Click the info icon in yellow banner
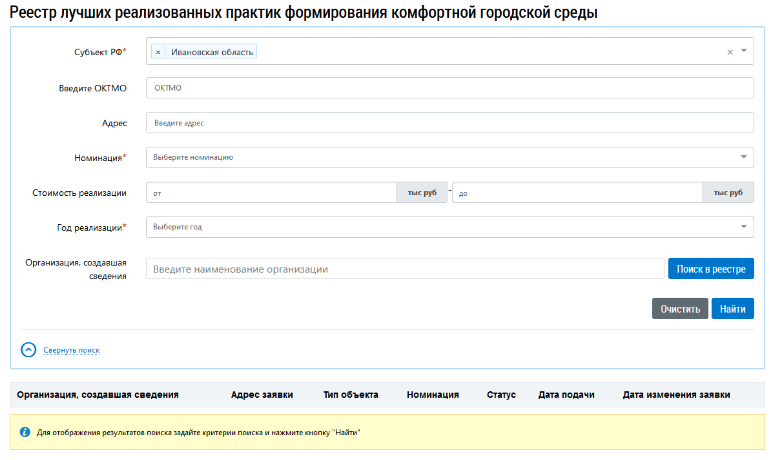Image resolution: width=773 pixels, height=460 pixels. coord(25,432)
